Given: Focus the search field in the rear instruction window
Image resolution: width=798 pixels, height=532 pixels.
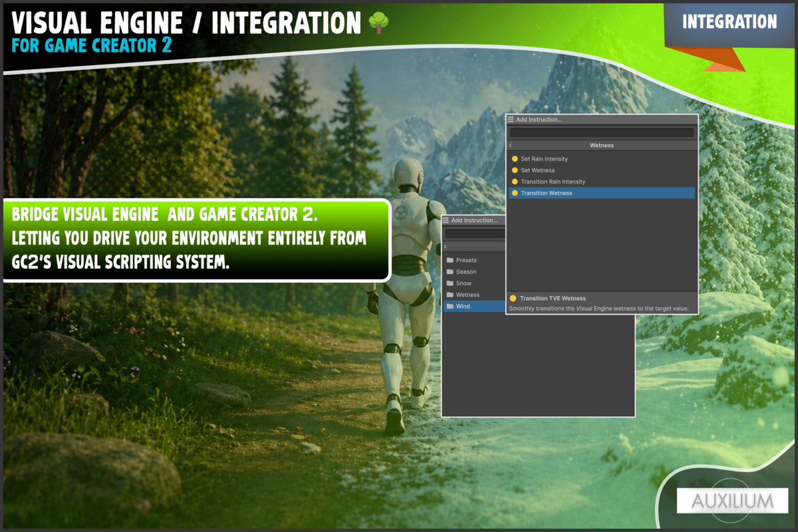Looking at the screenshot, I should [x=475, y=233].
